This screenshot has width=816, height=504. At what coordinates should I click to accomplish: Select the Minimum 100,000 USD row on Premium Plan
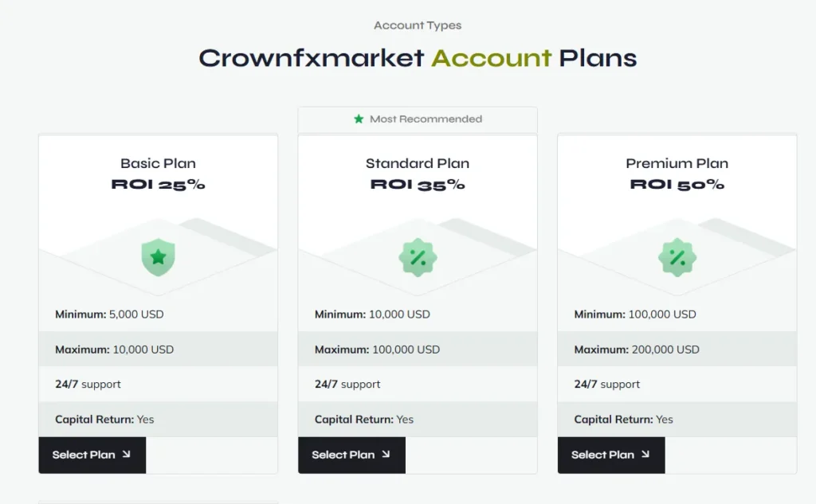click(677, 314)
